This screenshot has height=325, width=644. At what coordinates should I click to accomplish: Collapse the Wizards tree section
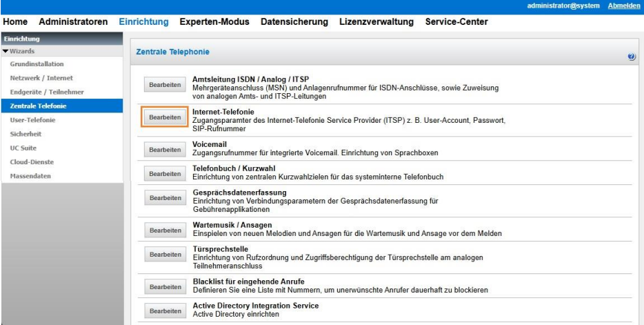[6, 51]
